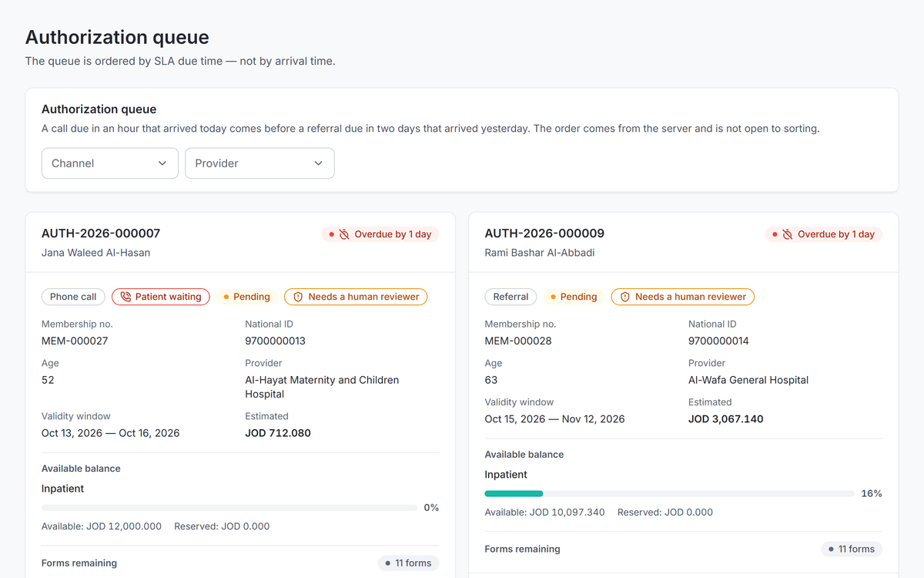Open authorization AUTH-2026-000007
Image resolution: width=924 pixels, height=578 pixels.
pyautogui.click(x=101, y=234)
